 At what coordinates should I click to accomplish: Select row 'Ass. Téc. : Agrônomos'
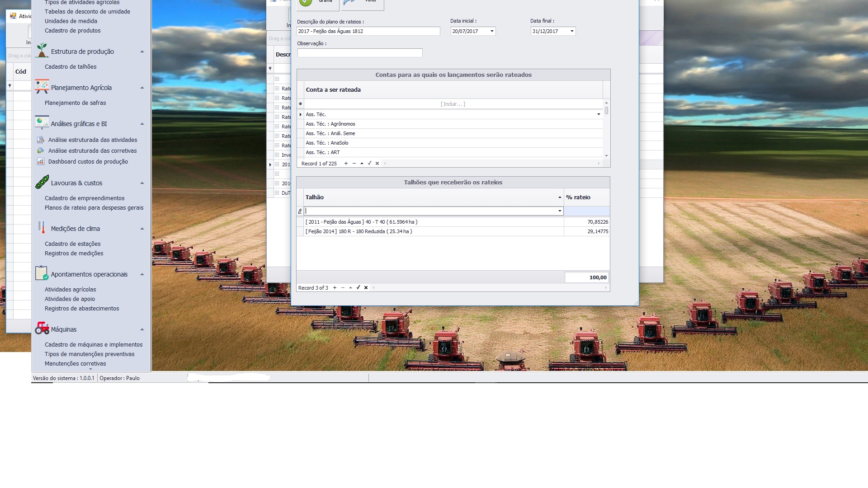[453, 124]
